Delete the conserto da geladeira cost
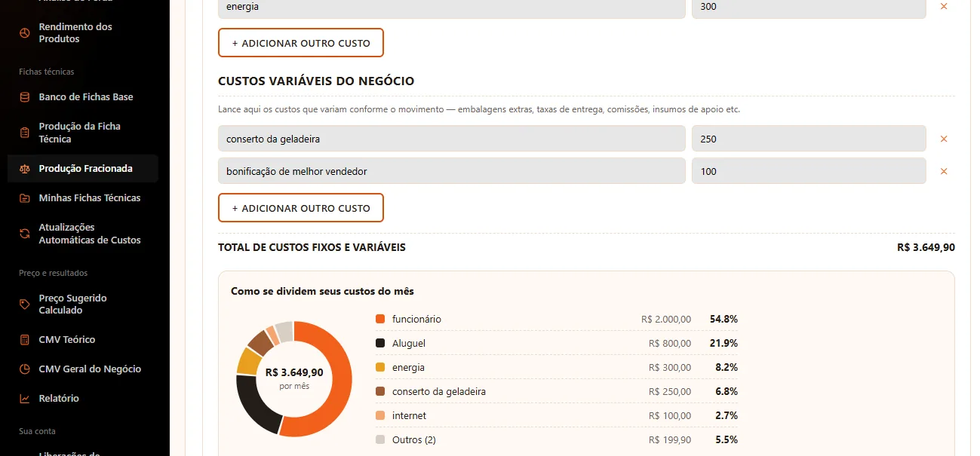Image resolution: width=980 pixels, height=456 pixels. click(943, 139)
